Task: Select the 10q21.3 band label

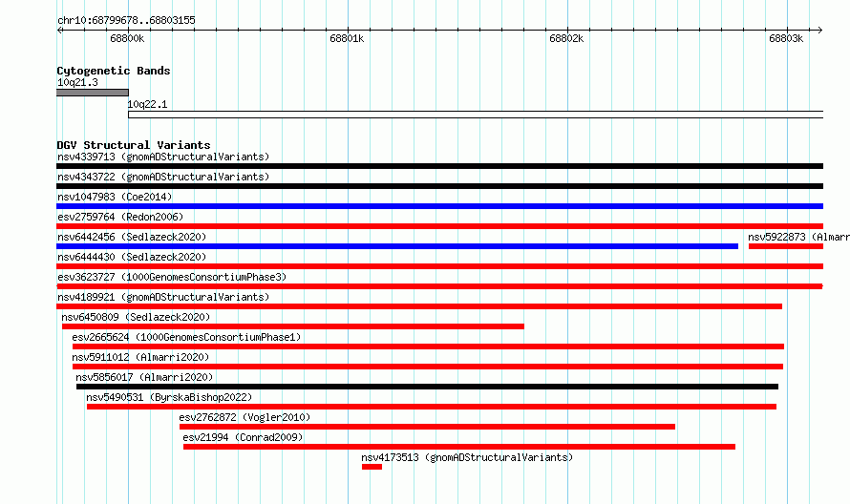Action: (x=77, y=82)
